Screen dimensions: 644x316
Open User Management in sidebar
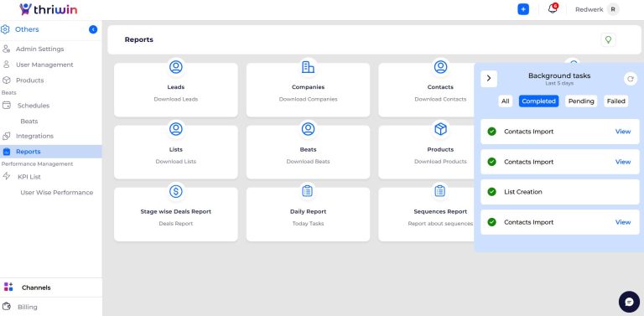[x=44, y=65]
